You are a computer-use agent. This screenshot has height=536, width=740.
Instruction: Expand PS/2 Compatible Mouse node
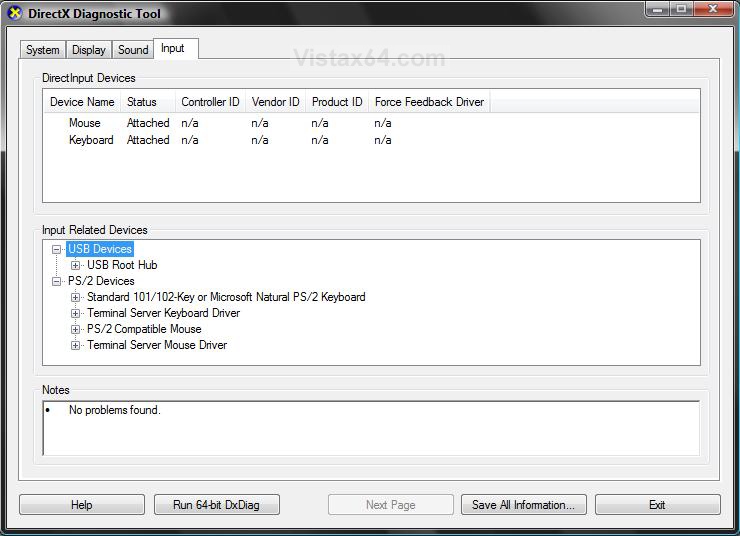pyautogui.click(x=76, y=329)
